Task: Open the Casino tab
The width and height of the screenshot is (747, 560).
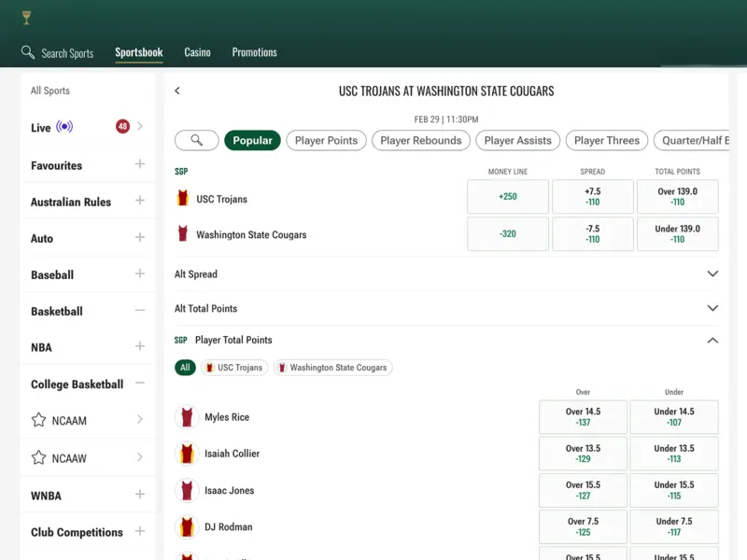Action: coord(197,52)
